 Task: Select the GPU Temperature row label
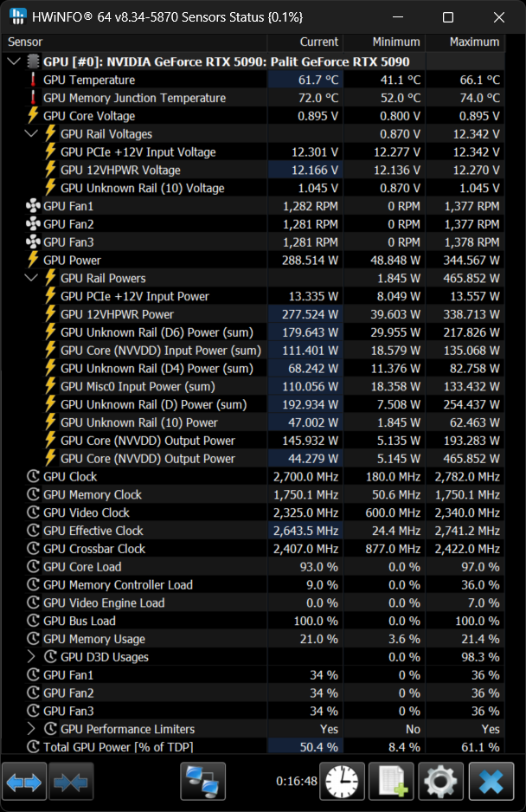(x=89, y=80)
